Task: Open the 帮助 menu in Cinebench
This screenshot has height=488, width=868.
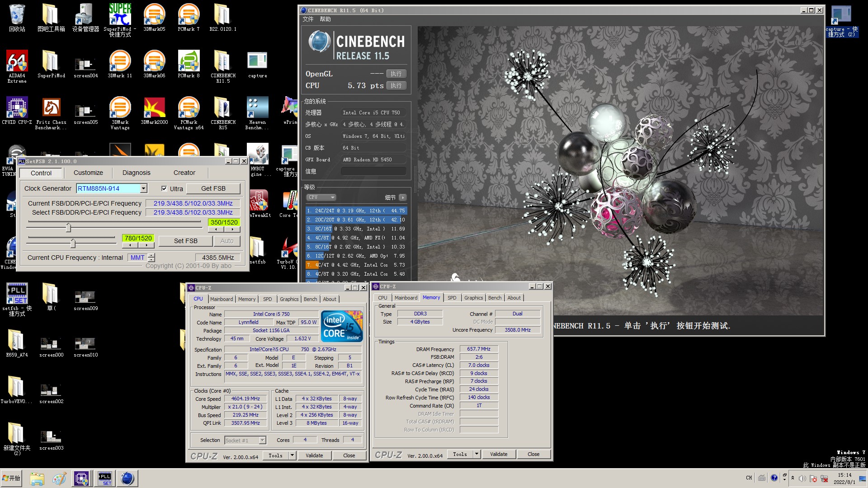Action: pos(325,19)
